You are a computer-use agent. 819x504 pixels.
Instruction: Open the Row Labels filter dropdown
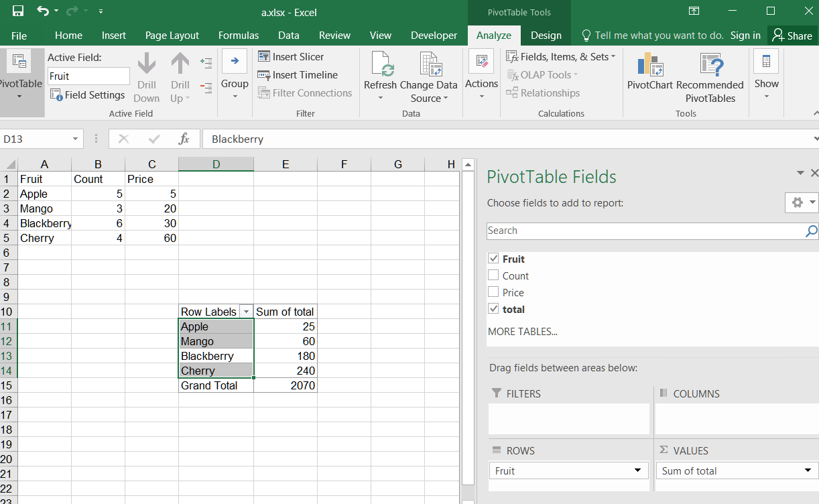click(x=247, y=311)
